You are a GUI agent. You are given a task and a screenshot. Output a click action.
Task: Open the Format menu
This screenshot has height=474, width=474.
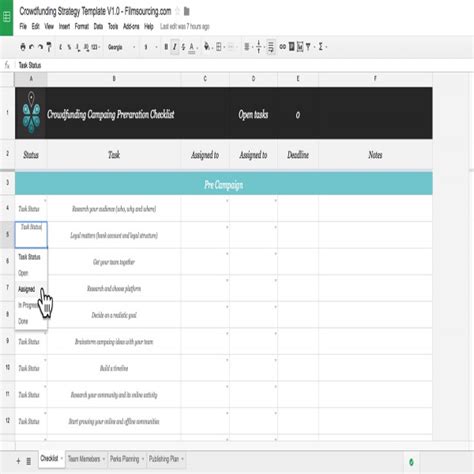tap(82, 26)
